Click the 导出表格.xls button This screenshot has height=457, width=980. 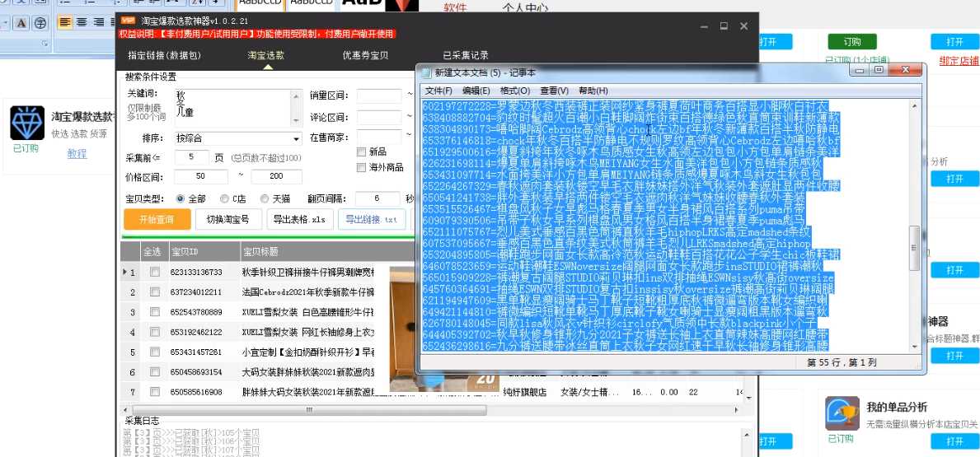coord(299,220)
